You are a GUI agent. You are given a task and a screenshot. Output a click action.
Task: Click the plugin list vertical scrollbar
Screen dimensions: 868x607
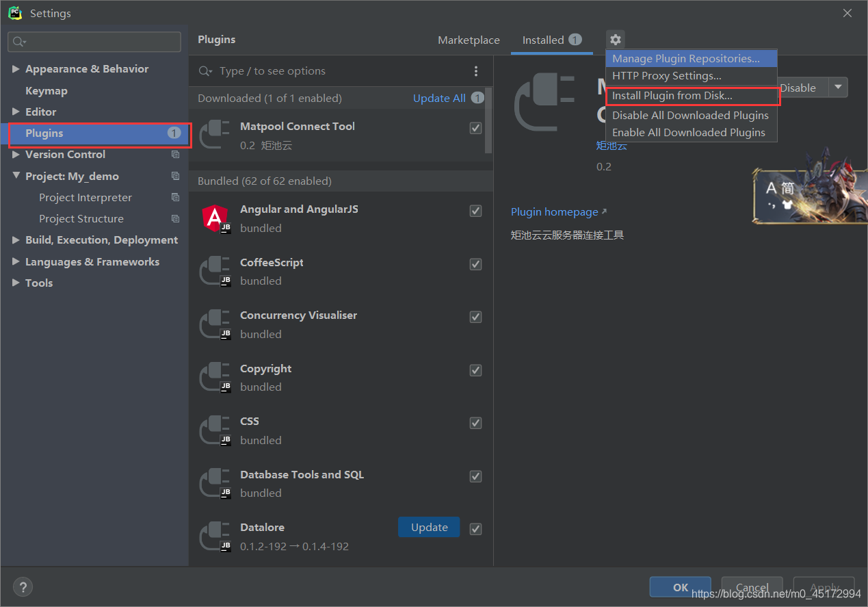tap(488, 120)
